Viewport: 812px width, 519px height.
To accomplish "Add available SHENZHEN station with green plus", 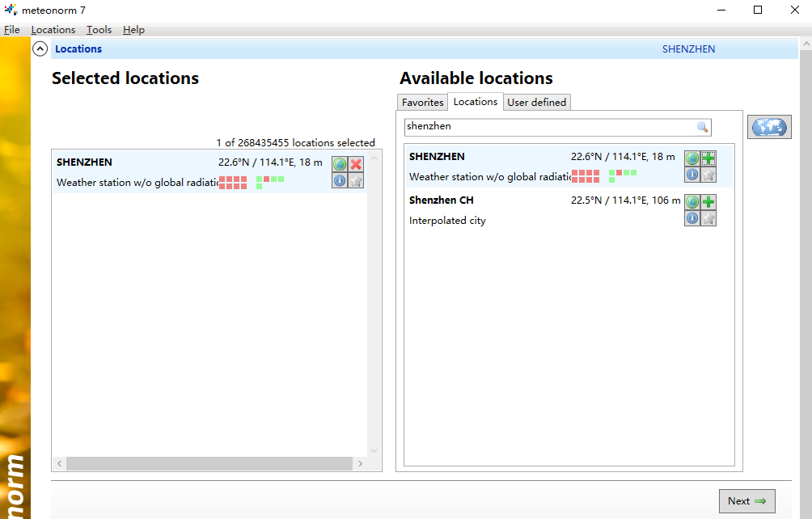I will coord(708,158).
